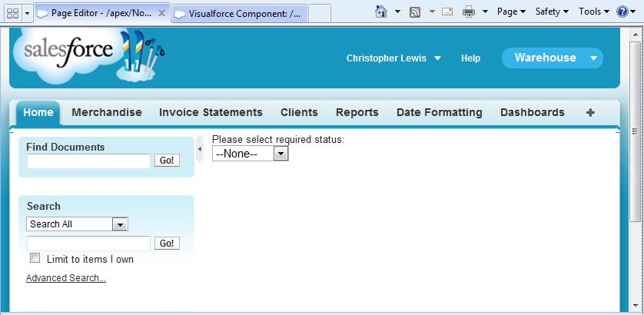Open the Christopher Lewis user menu
The image size is (644, 315).
tap(393, 58)
